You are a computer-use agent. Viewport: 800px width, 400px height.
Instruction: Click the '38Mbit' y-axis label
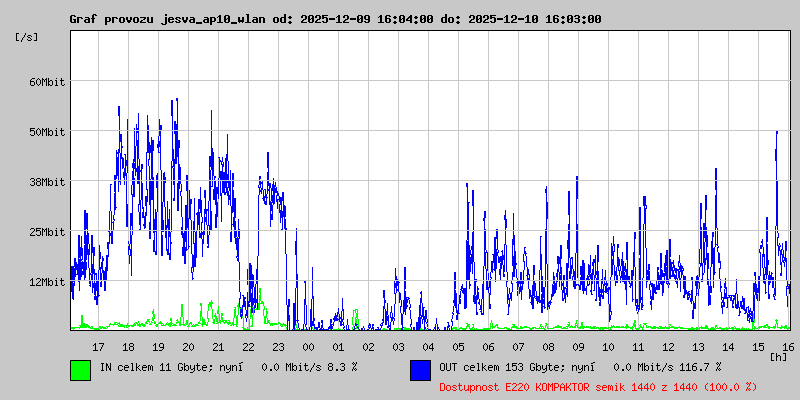click(x=46, y=182)
